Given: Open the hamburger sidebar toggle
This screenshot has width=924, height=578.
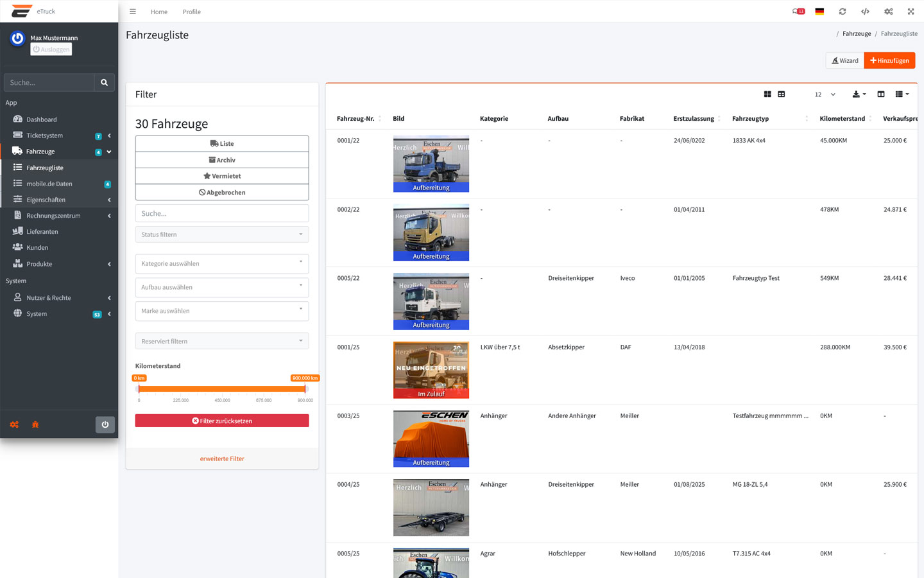Looking at the screenshot, I should tap(133, 12).
